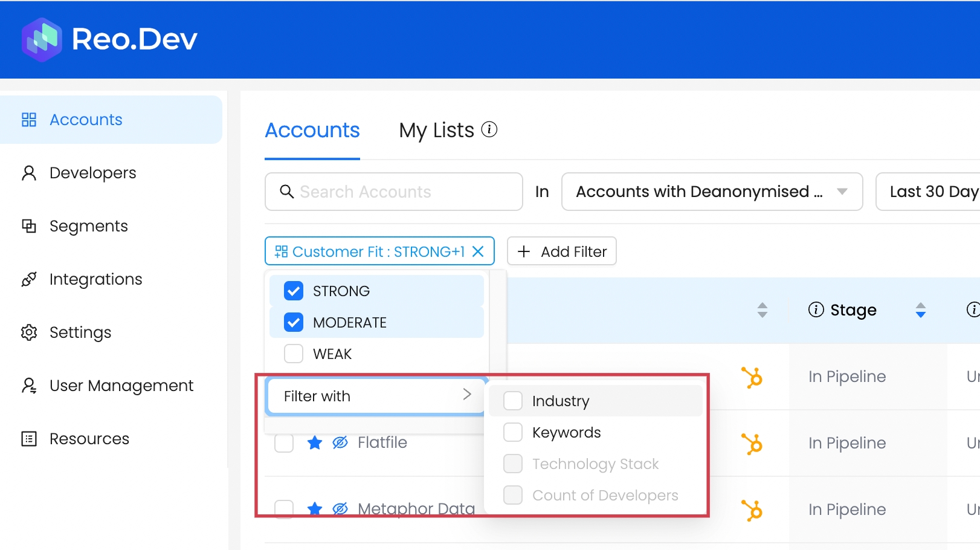This screenshot has width=980, height=550.
Task: Click the info icon next to Stage
Action: (x=816, y=310)
